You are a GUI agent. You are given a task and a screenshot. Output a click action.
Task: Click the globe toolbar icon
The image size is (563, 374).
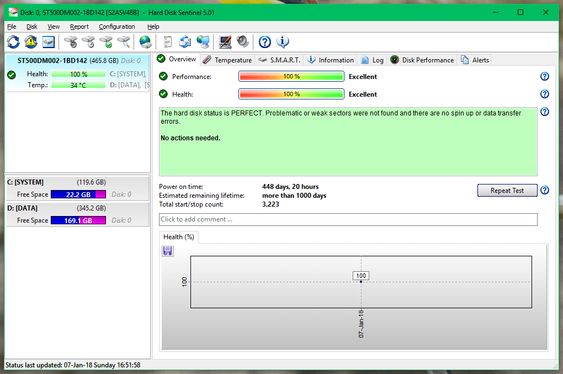145,42
